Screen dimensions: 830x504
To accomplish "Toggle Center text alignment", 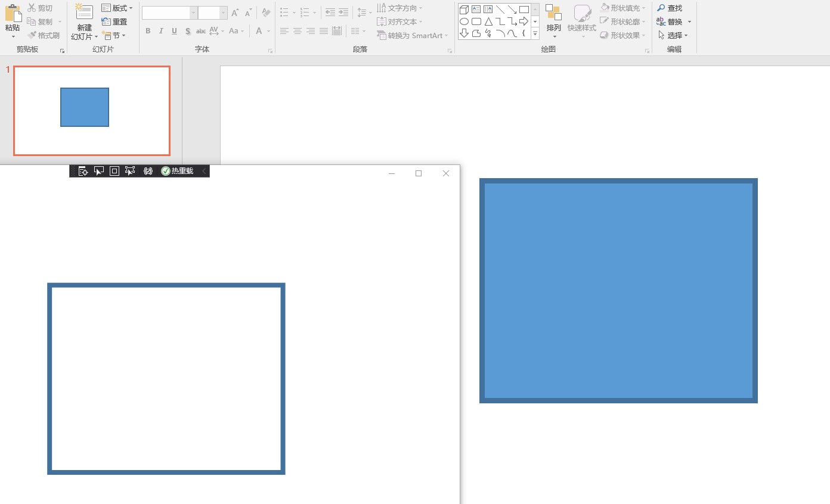I will [x=298, y=31].
